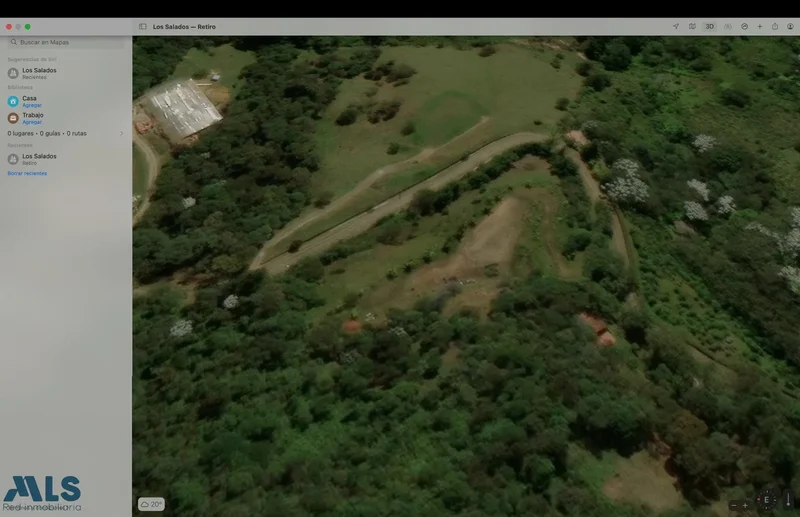The image size is (800, 517).
Task: Click the Sugerencias de Siri heading
Action: [x=32, y=59]
